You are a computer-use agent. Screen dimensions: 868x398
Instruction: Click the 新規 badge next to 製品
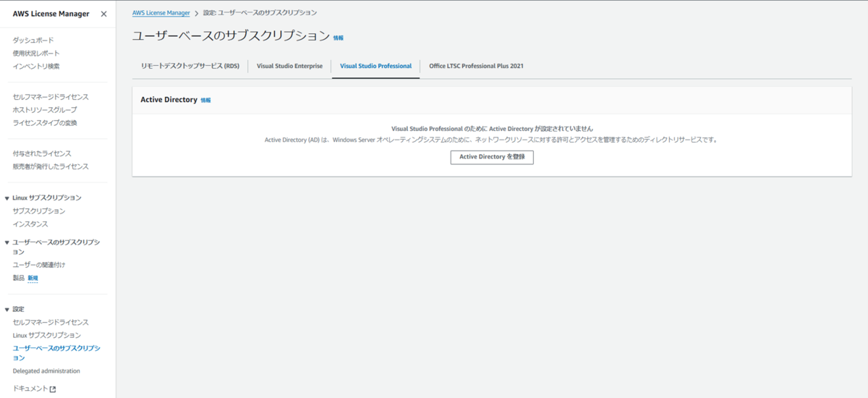(33, 278)
